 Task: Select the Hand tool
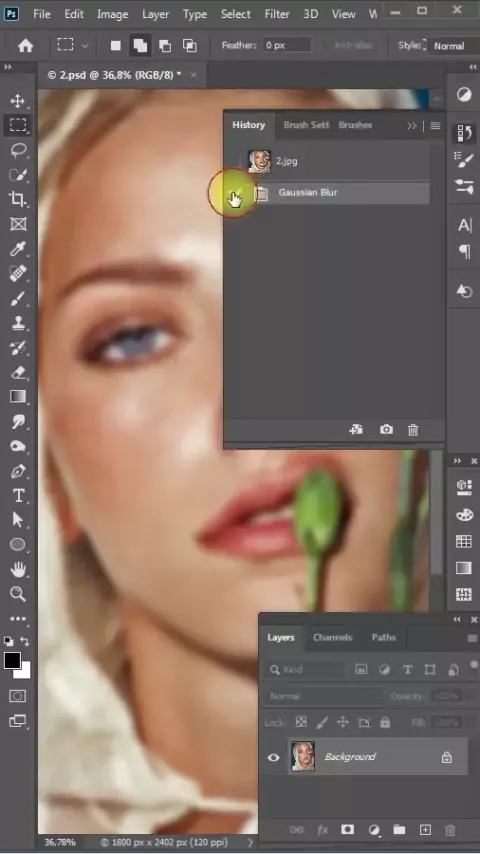(17, 570)
